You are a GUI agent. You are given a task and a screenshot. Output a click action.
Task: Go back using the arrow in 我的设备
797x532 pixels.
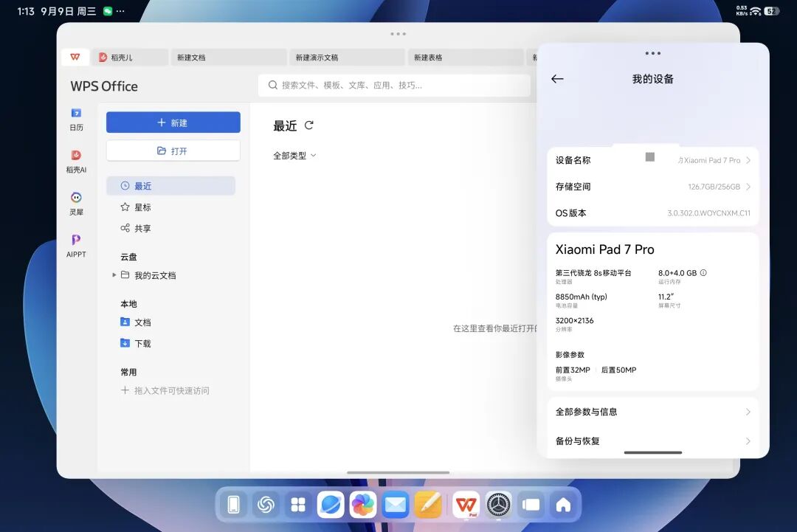(x=558, y=79)
